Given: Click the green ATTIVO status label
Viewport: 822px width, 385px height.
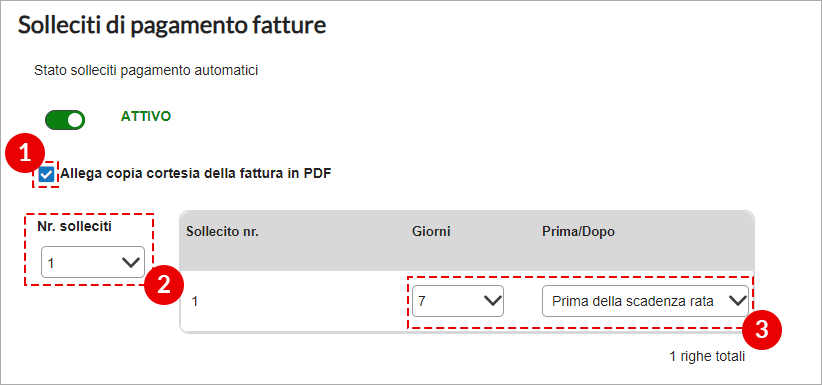Looking at the screenshot, I should pyautogui.click(x=146, y=116).
